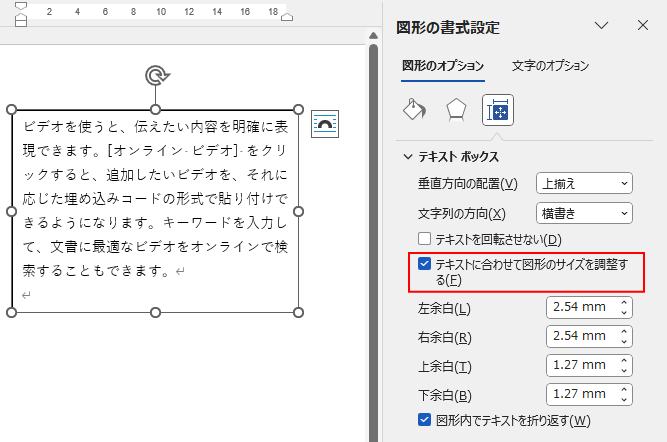Increase 右余白 with the up arrow

pyautogui.click(x=624, y=331)
